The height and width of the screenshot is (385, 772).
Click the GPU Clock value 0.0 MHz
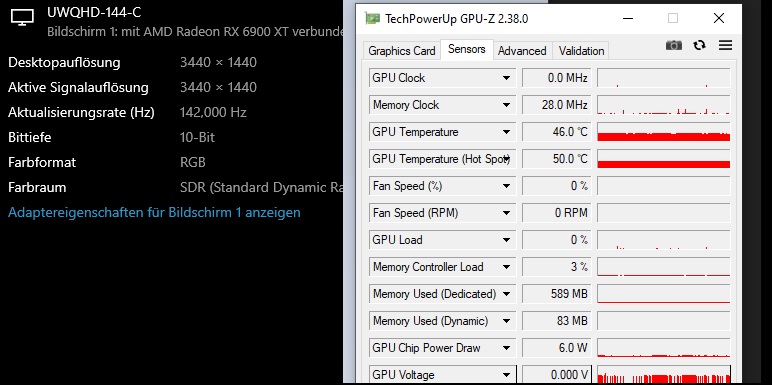coord(556,78)
